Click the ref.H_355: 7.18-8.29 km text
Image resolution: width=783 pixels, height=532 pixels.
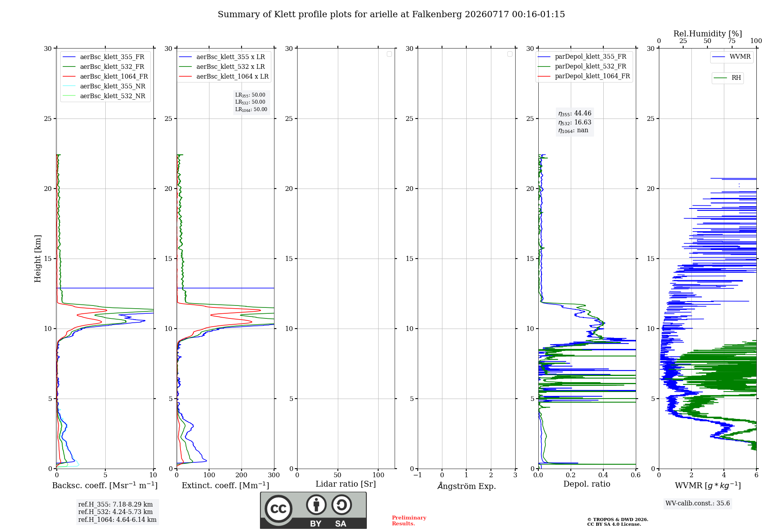tap(115, 505)
